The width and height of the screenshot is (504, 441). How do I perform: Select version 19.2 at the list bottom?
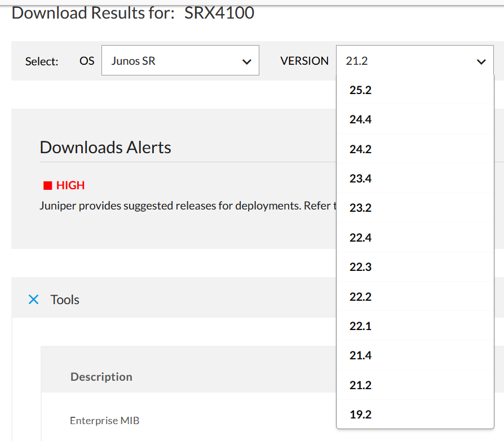pyautogui.click(x=414, y=415)
